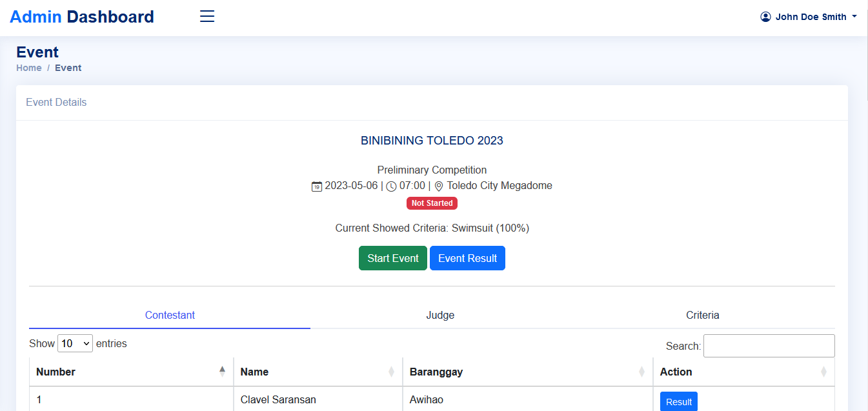Open the sidebar hamburger menu
This screenshot has width=868, height=411.
click(x=207, y=15)
